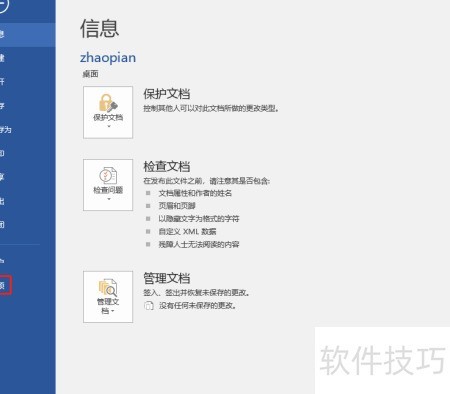This screenshot has height=394, width=450.
Task: Click the lock and key Protect Document icon
Action: (x=108, y=103)
